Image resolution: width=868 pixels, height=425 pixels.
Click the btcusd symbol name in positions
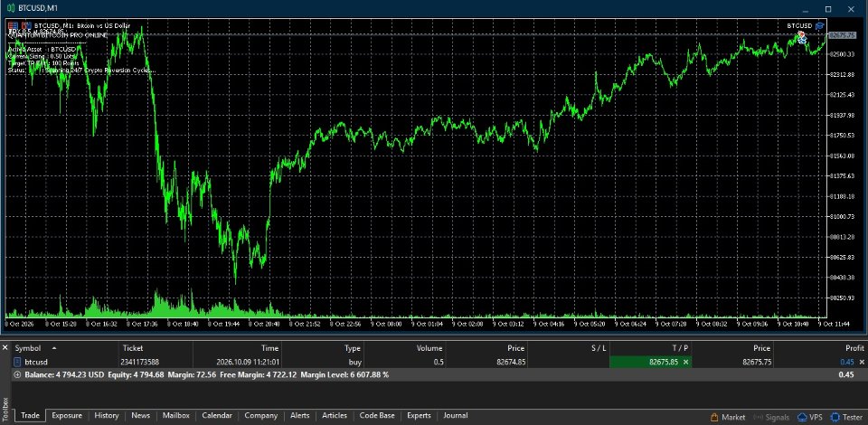36,362
